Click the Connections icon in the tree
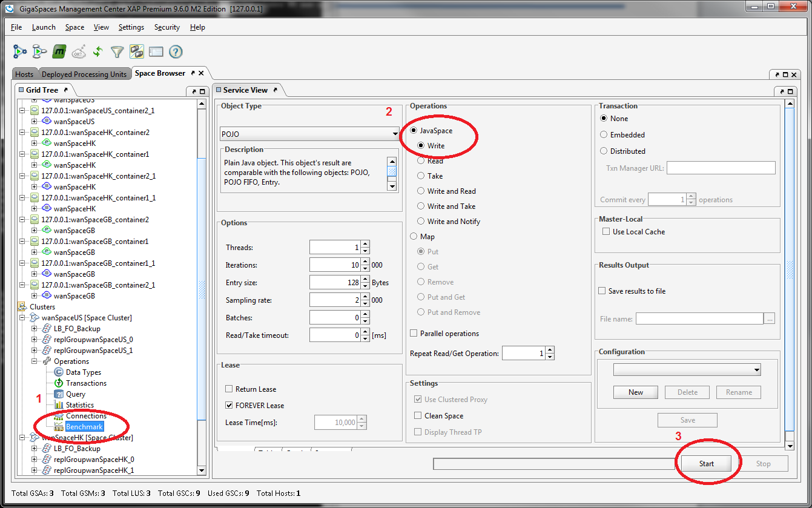 (x=59, y=416)
